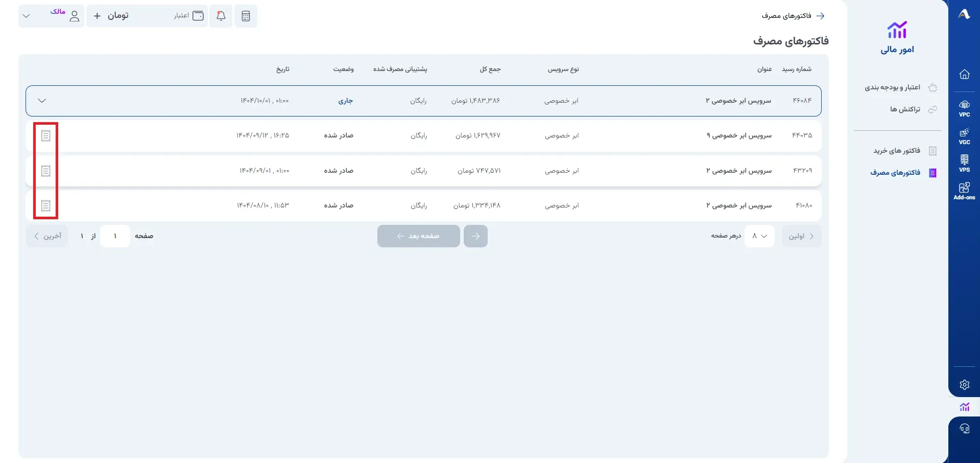Select financial affairs chart icon in sidebar

(x=964, y=407)
